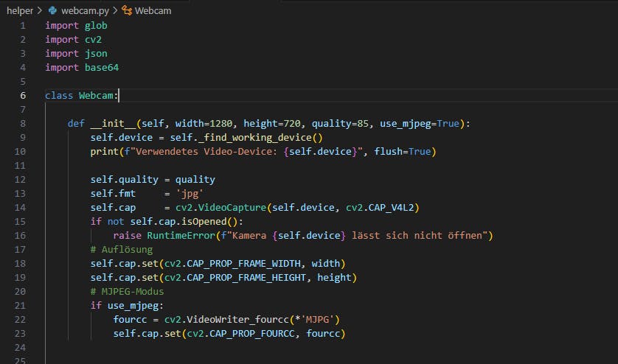Click cv2 in the import on line 2
The width and height of the screenshot is (618, 364).
(94, 40)
